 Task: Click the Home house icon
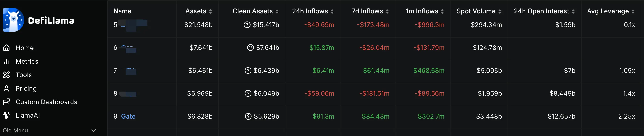click(6, 48)
